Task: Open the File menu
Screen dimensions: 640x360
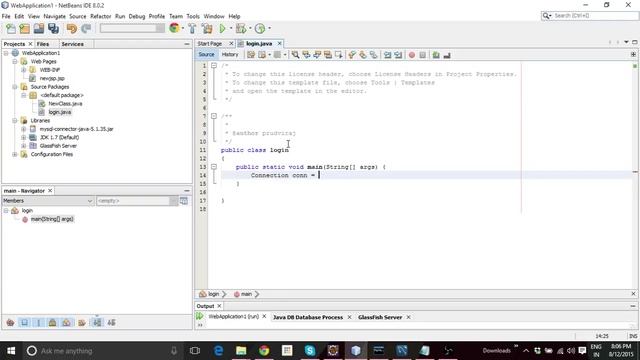Action: (x=6, y=16)
